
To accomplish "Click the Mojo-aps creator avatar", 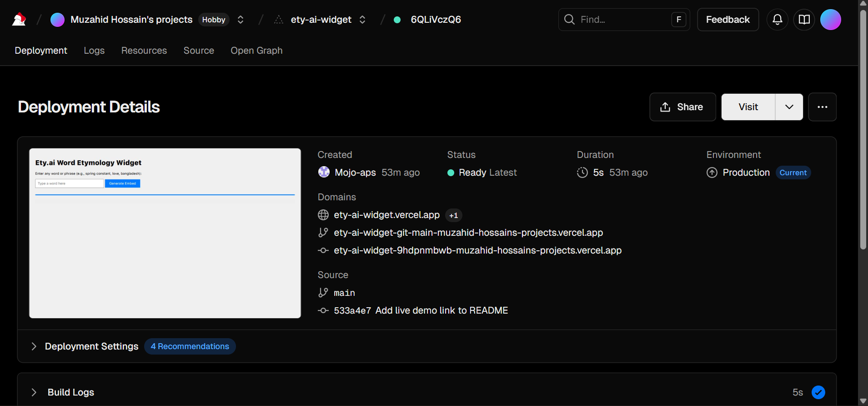I will (324, 172).
